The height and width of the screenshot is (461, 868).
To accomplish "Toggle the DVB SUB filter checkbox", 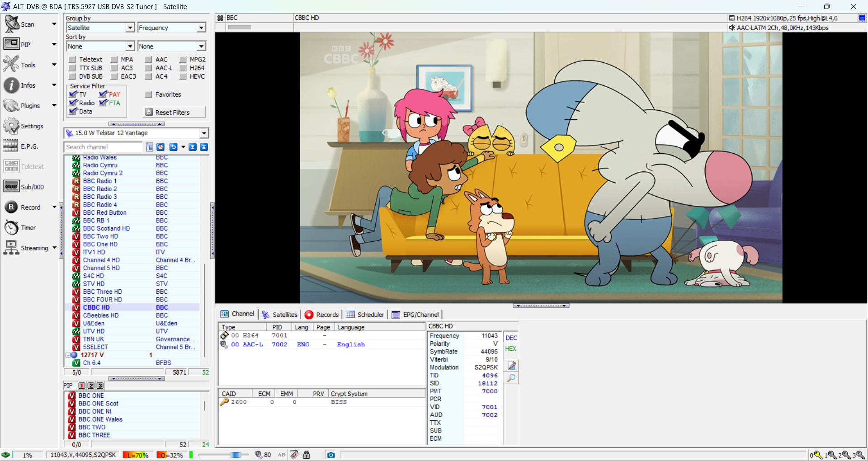I will coord(72,76).
